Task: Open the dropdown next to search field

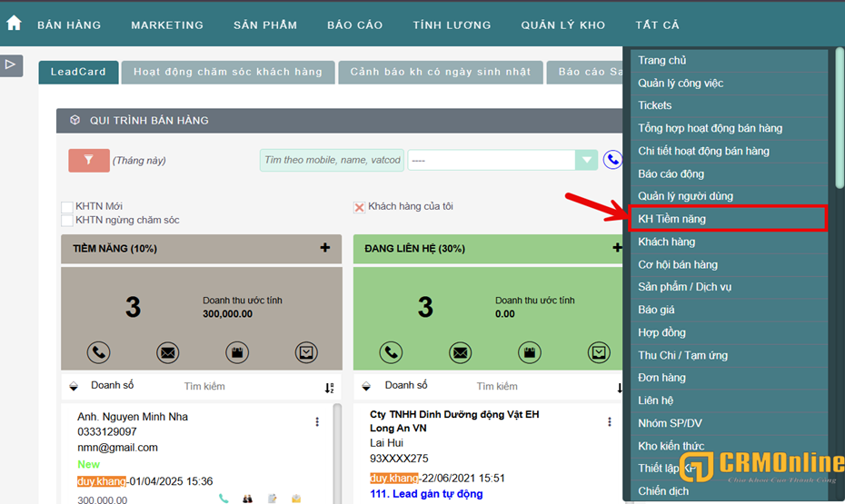Action: [586, 160]
